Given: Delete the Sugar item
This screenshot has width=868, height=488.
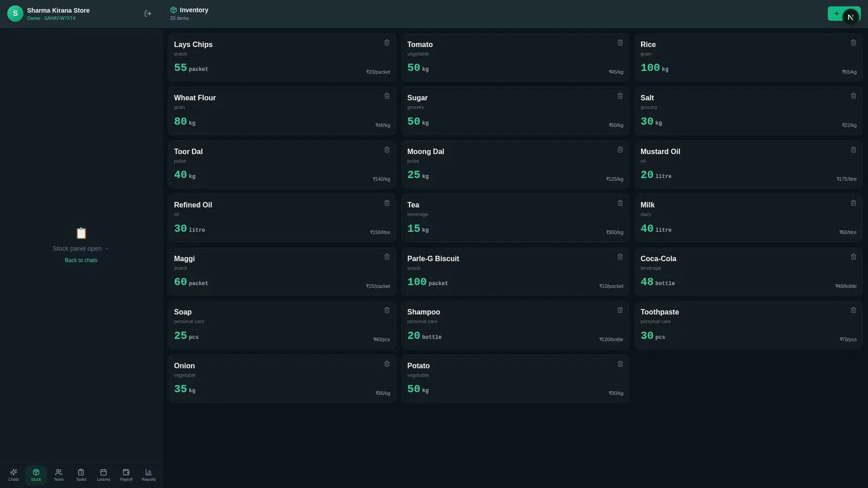Looking at the screenshot, I should pyautogui.click(x=620, y=96).
